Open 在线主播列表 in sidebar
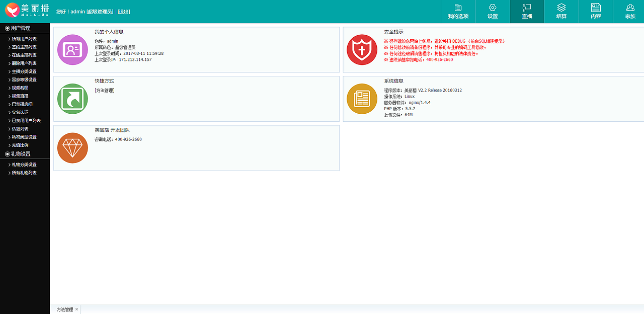644x314 pixels. (25, 55)
